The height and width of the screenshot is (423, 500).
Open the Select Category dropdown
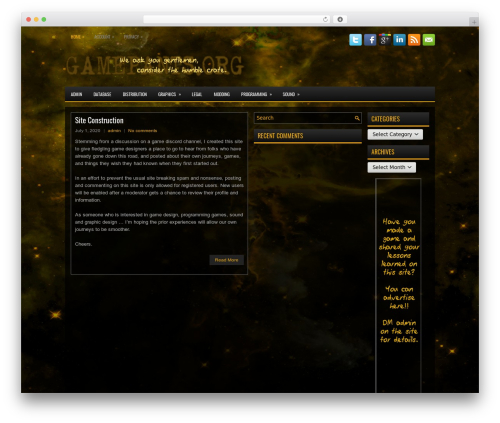coord(395,134)
